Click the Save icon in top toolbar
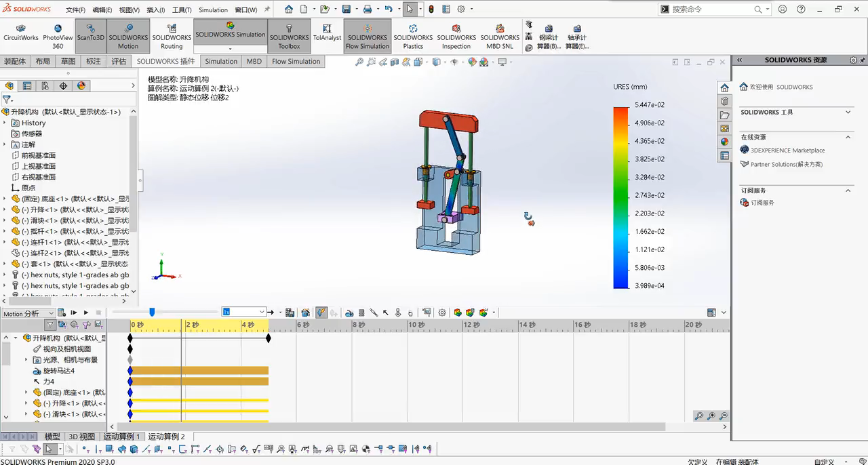 tap(346, 9)
